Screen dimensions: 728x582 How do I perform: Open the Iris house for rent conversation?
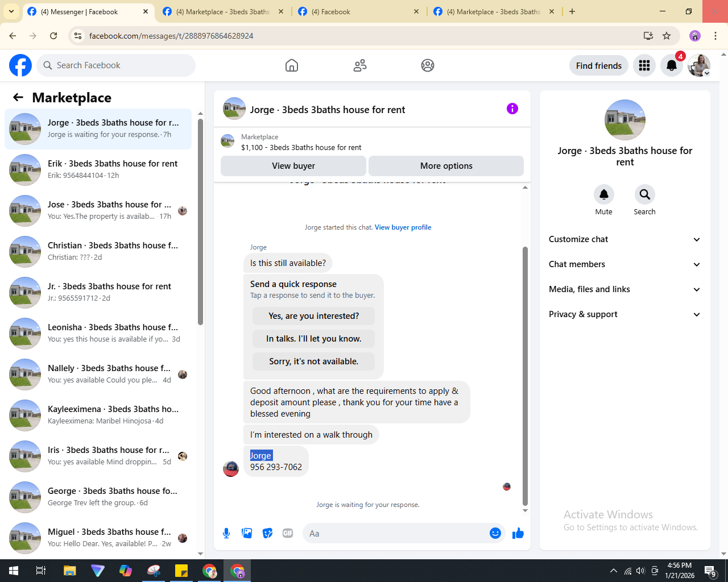point(98,456)
